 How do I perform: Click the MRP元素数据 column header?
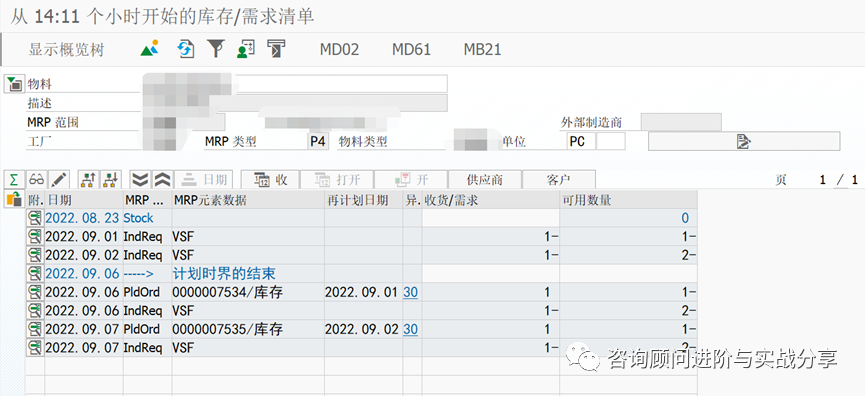coord(248,200)
